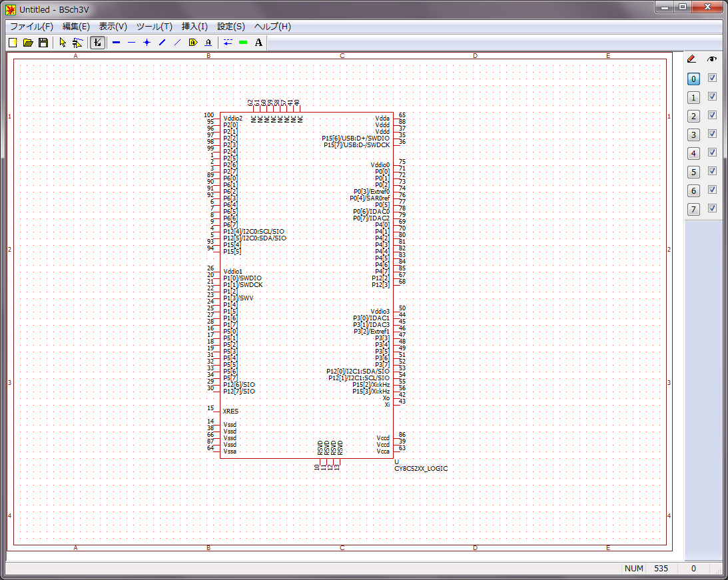Open the ファイル(F) menu
The image size is (728, 580).
tap(31, 27)
